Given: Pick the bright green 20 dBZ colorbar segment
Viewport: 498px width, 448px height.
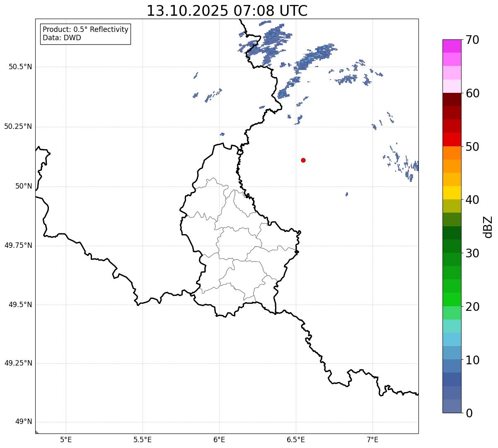Looking at the screenshot, I should pyautogui.click(x=452, y=300).
